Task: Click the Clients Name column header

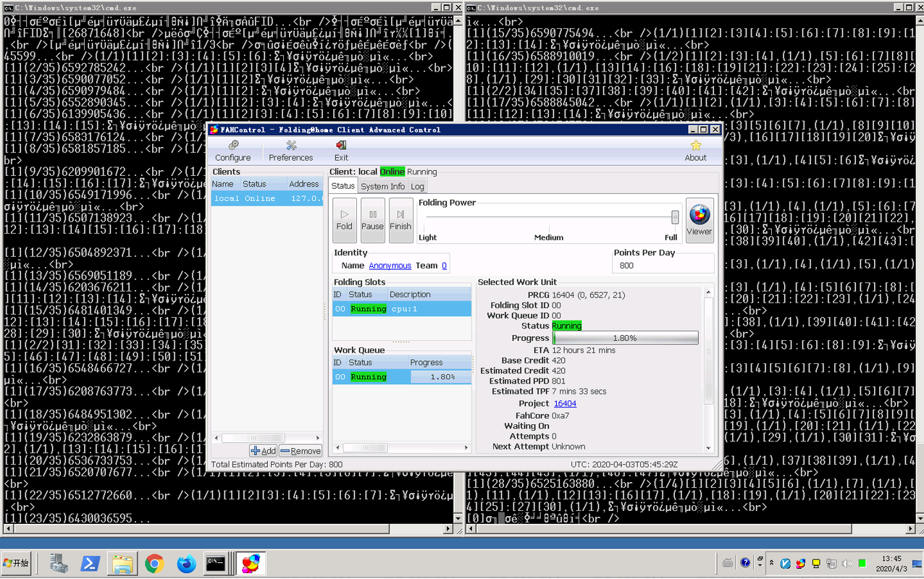Action: click(x=225, y=185)
